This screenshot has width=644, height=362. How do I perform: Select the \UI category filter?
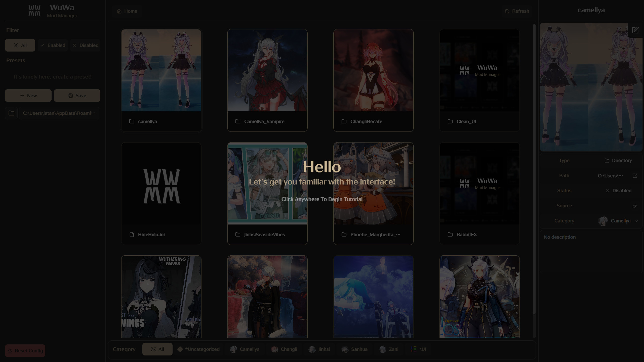pos(418,349)
